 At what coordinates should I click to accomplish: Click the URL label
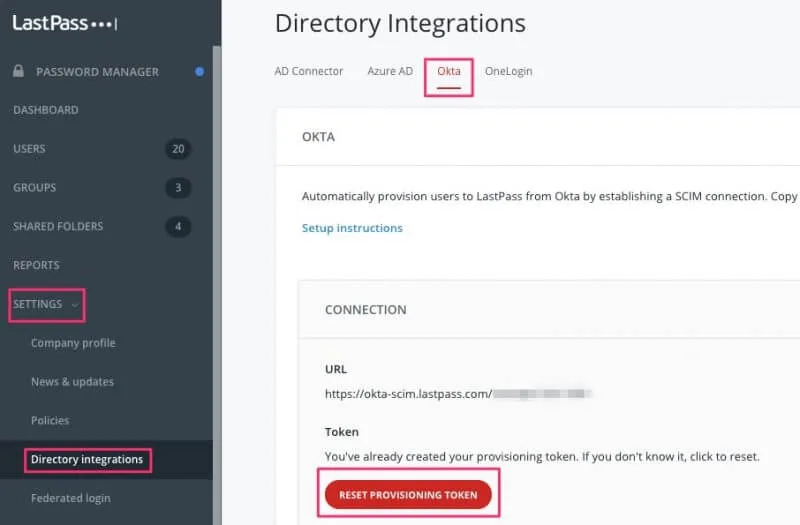coord(336,369)
